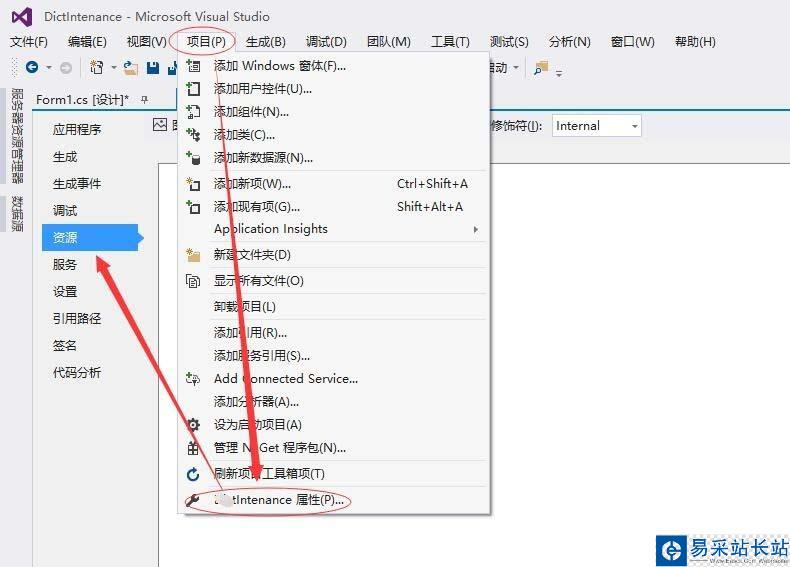The height and width of the screenshot is (567, 790).
Task: Click the icon beside 添加 Windows 窗体
Action: tap(193, 66)
